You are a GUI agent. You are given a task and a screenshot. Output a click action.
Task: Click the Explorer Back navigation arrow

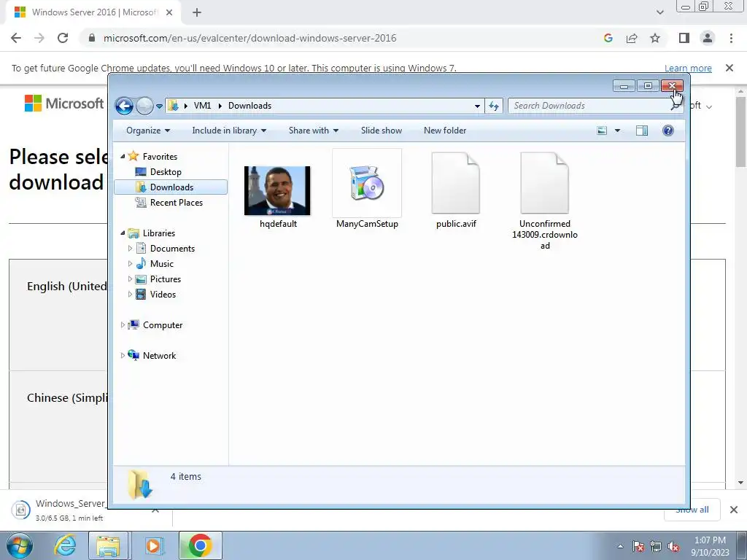click(x=124, y=106)
